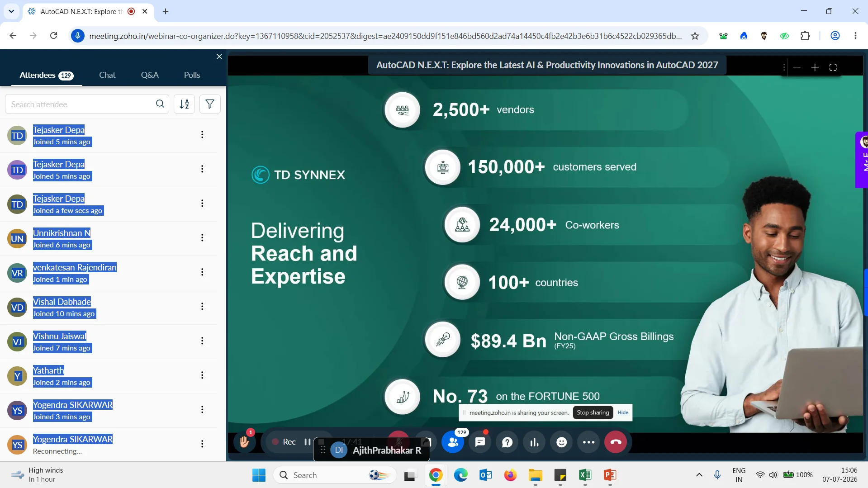Open options for reconnecting Yogendra SIKARWAR
Viewport: 868px width, 488px height.
202,444
